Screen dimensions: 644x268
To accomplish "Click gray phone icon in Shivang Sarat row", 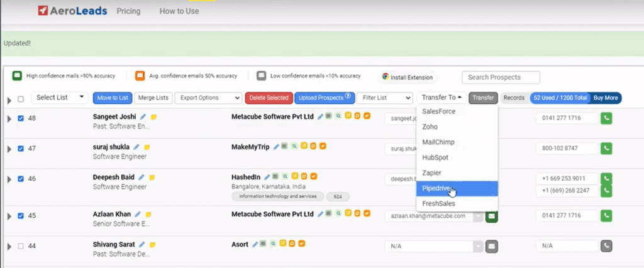I will pos(606,246).
